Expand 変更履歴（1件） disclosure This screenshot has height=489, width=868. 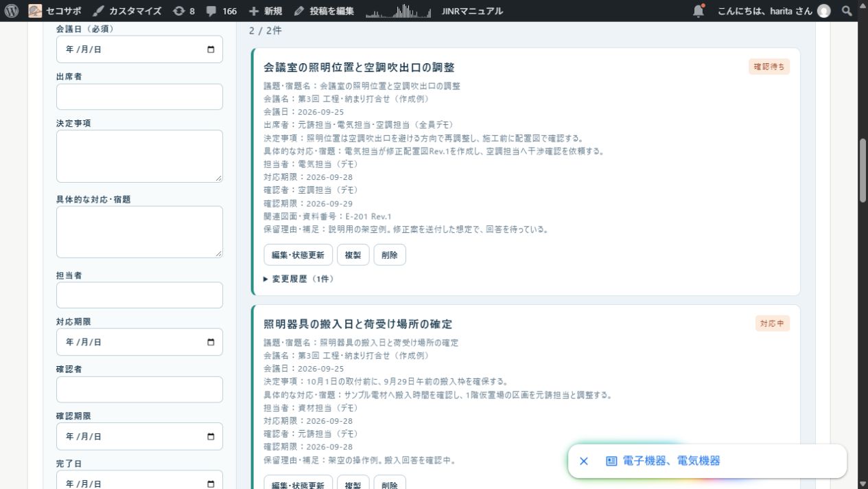(x=298, y=279)
